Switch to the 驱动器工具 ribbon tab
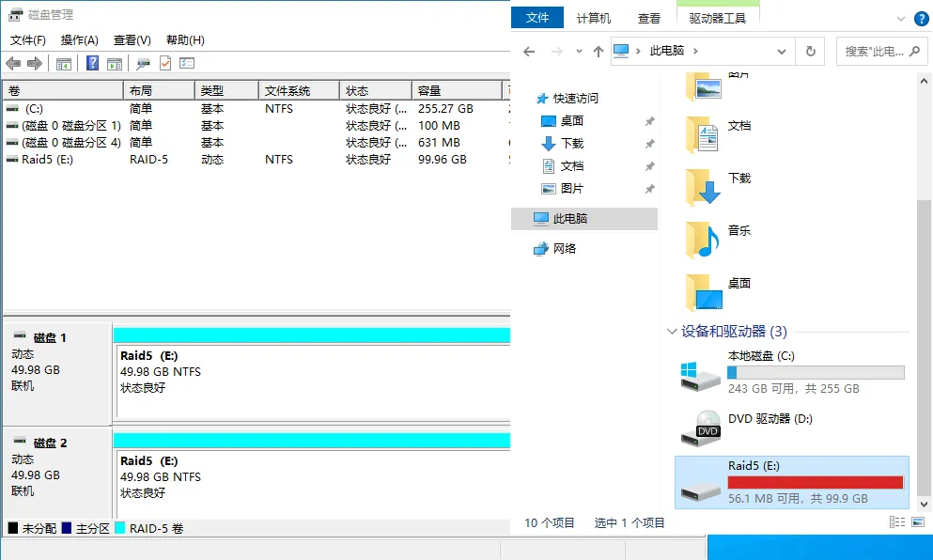The height and width of the screenshot is (560, 933). point(718,18)
